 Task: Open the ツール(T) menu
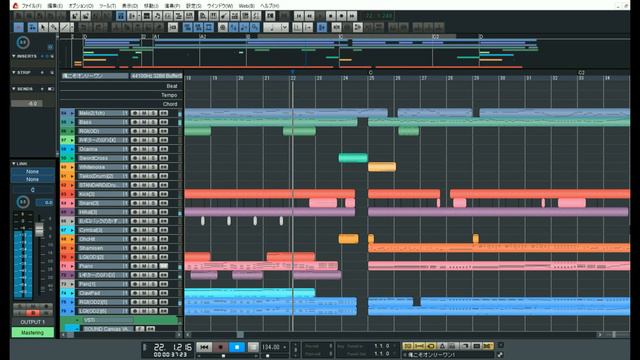[x=107, y=6]
